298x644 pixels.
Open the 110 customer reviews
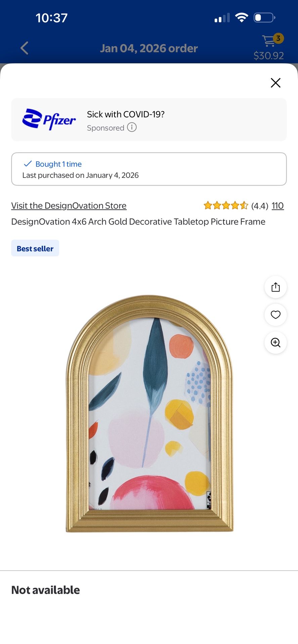pyautogui.click(x=278, y=205)
